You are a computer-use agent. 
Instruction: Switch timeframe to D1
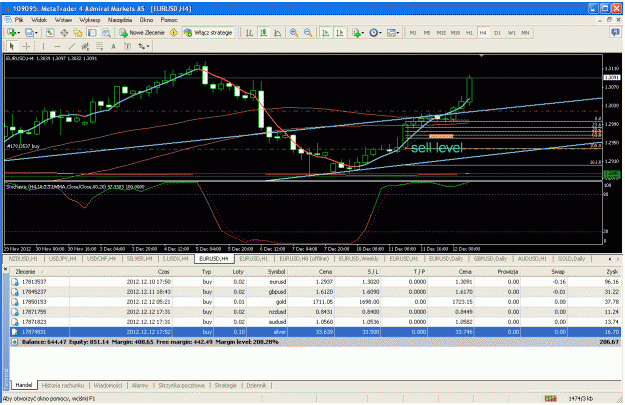tap(497, 33)
